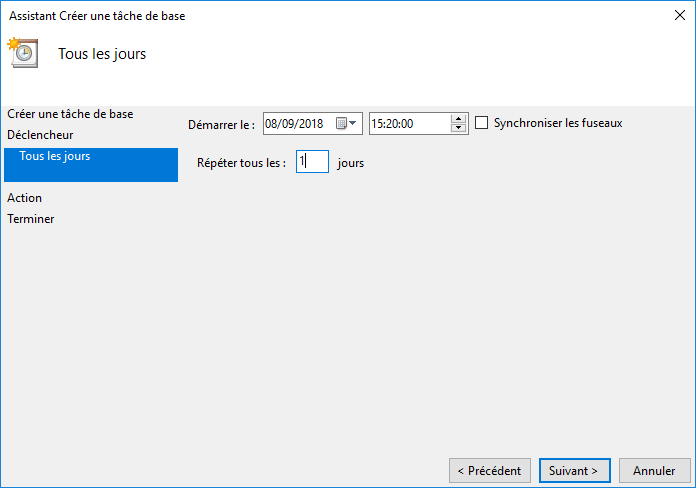Image resolution: width=696 pixels, height=488 pixels.
Task: Select the month portion of start date
Action: 285,123
